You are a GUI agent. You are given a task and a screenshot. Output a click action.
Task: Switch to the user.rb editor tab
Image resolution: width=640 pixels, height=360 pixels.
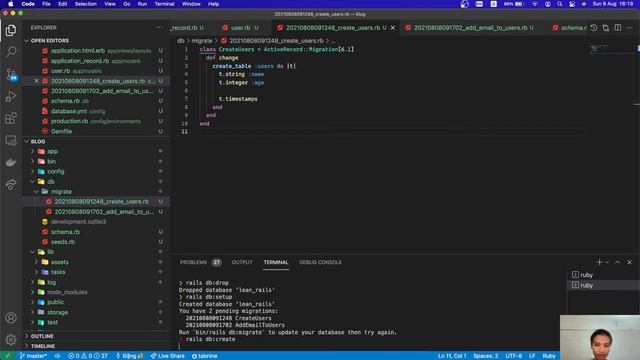[240, 28]
